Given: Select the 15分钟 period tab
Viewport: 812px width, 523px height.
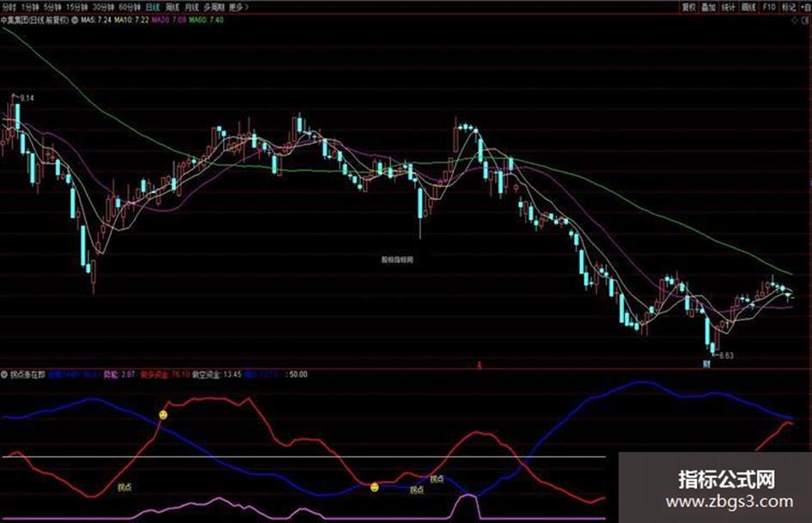Looking at the screenshot, I should pos(76,7).
